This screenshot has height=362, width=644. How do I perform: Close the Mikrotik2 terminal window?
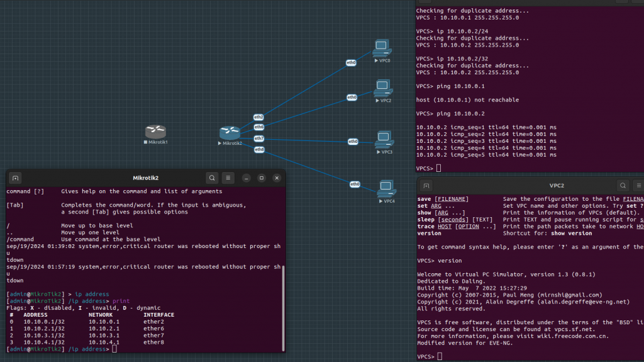pos(277,178)
